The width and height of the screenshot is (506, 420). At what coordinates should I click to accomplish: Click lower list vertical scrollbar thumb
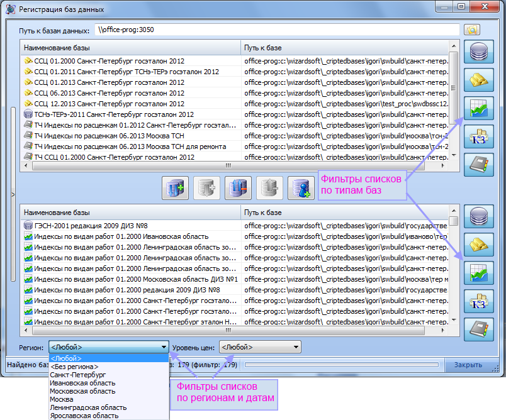pos(453,221)
